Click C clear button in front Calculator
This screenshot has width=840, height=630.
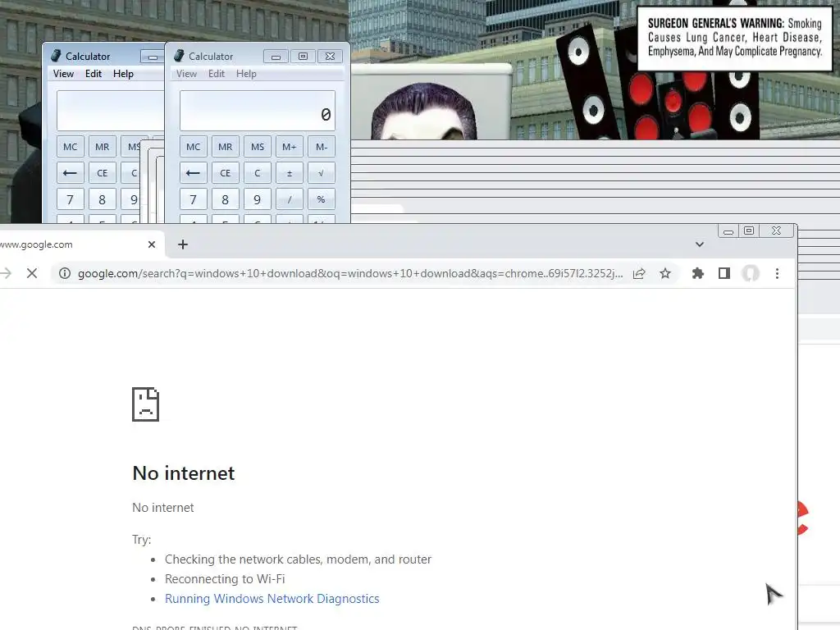(258, 173)
